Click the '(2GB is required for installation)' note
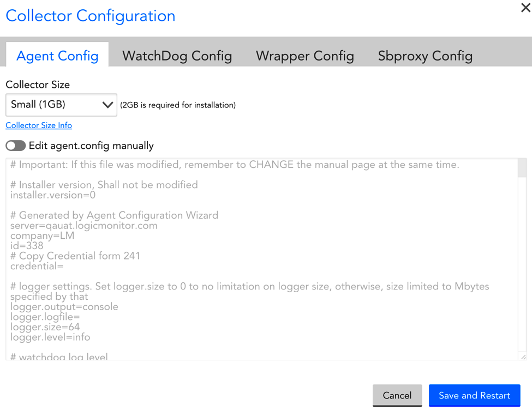Image resolution: width=532 pixels, height=417 pixels. [178, 105]
